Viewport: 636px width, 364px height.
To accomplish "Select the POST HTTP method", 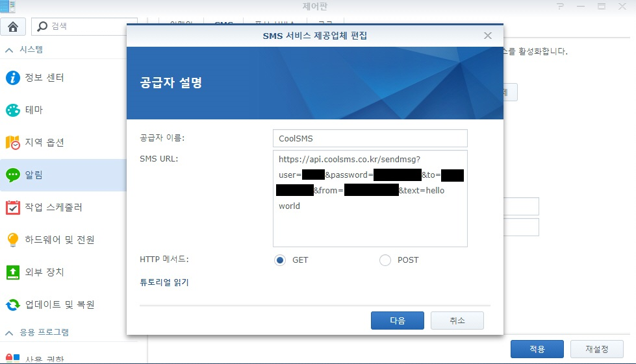I will point(385,260).
